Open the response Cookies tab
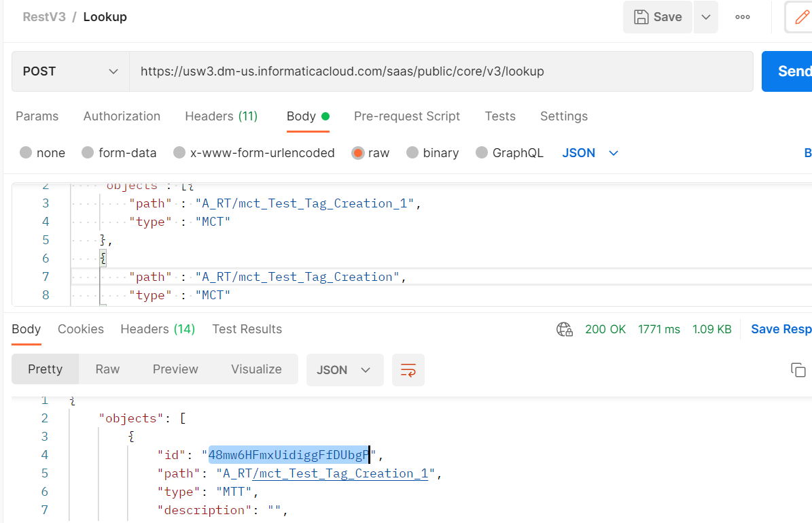Screen dimensions: 812x523 coord(81,329)
